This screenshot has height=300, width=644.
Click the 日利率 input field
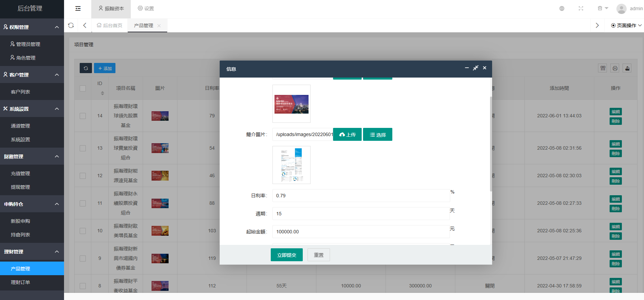click(361, 196)
